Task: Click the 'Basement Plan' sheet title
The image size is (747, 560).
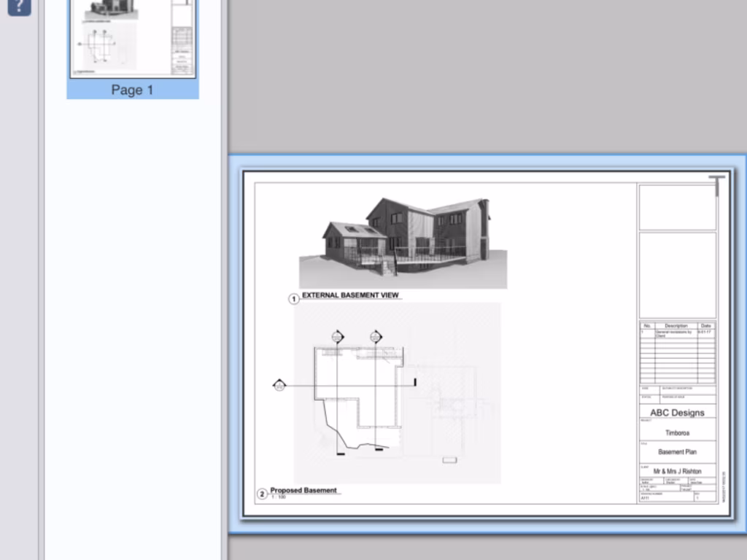Action: click(x=677, y=452)
